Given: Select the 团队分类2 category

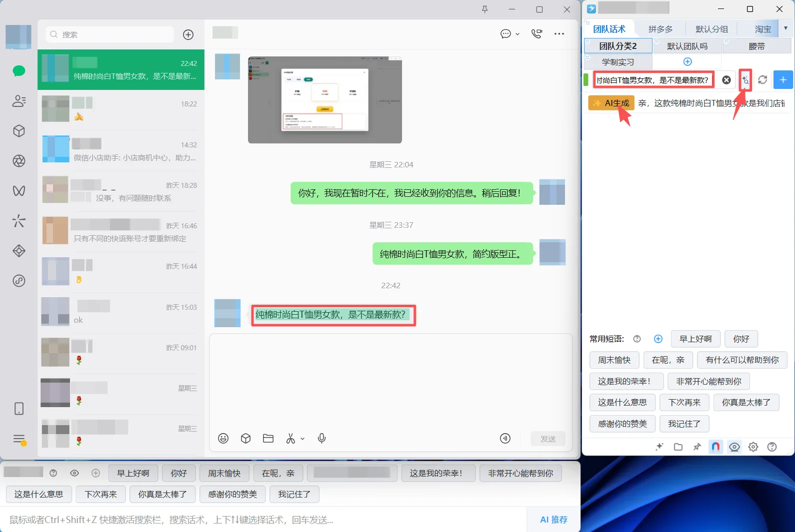Looking at the screenshot, I should coord(618,46).
